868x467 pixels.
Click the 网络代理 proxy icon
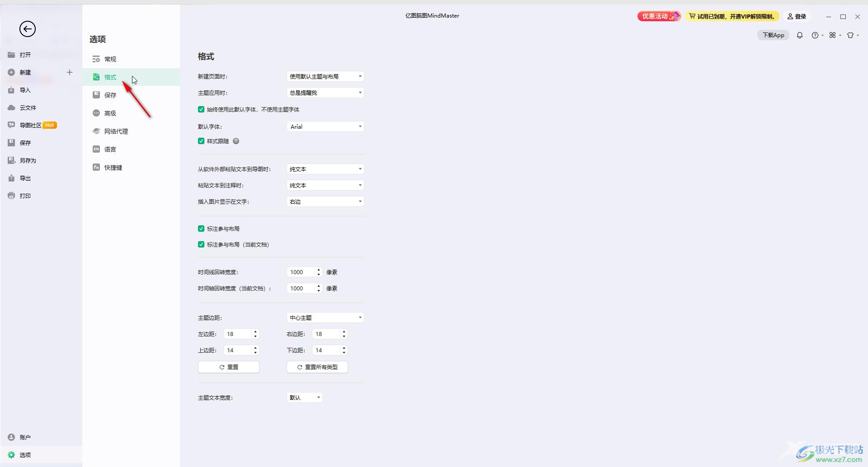pos(96,131)
